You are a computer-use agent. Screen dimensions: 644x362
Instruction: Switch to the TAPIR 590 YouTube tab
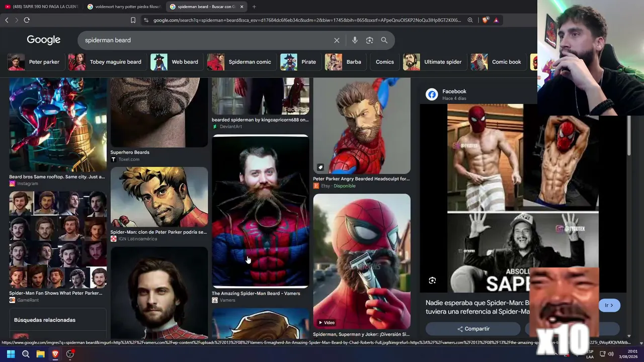(x=41, y=7)
